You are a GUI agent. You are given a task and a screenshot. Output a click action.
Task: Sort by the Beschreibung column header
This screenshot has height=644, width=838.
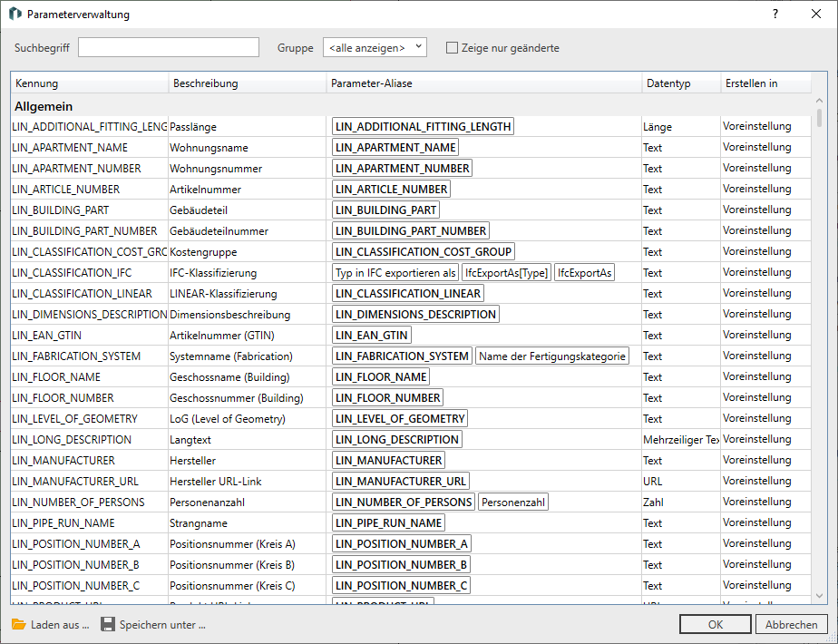(248, 83)
